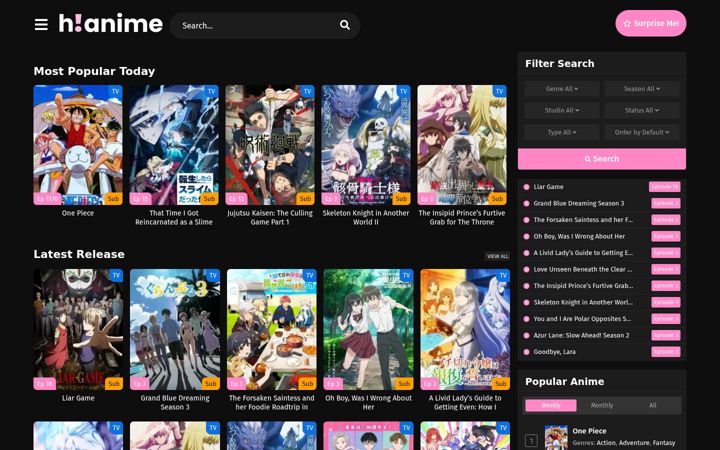Open Skeleton Knight in Another World II poster in Most Popular

[x=366, y=145]
